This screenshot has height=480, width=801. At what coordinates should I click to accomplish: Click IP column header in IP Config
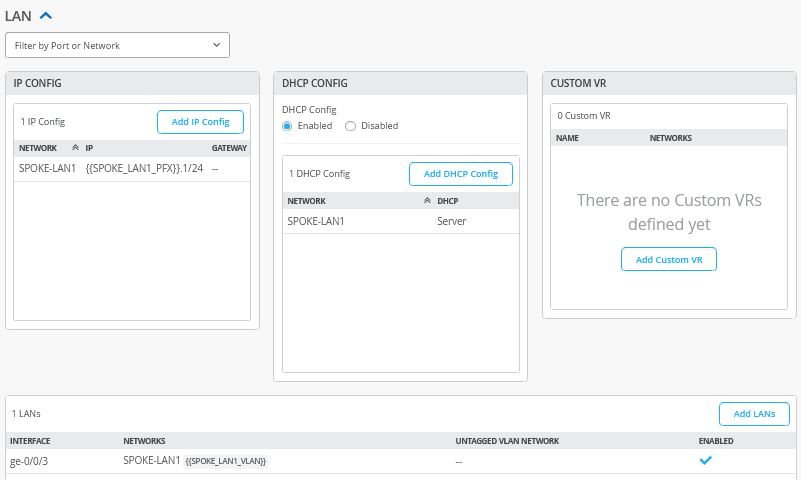pos(89,148)
